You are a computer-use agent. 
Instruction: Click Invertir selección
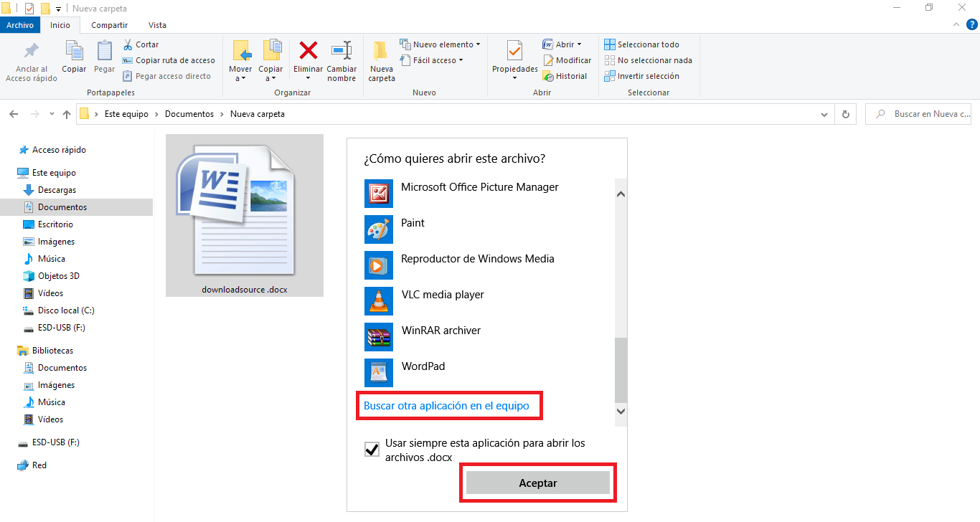pyautogui.click(x=641, y=76)
